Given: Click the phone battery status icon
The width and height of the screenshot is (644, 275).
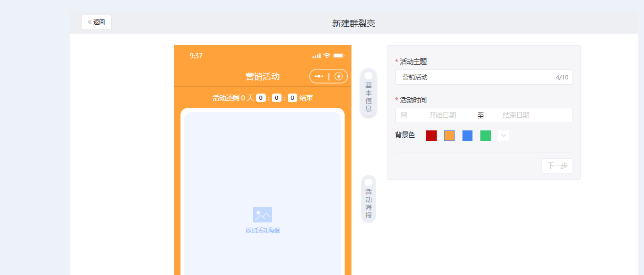Looking at the screenshot, I should point(339,56).
